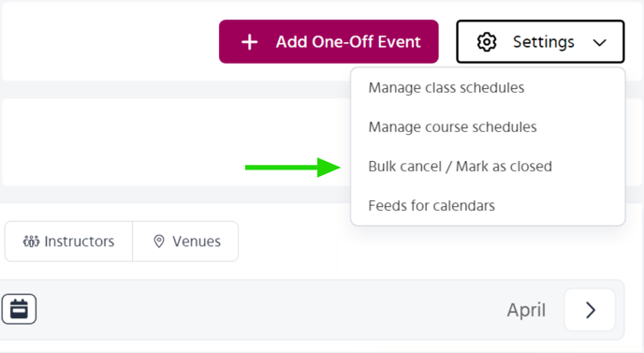The width and height of the screenshot is (644, 353).
Task: Click the green arrow annotation
Action: (x=293, y=168)
